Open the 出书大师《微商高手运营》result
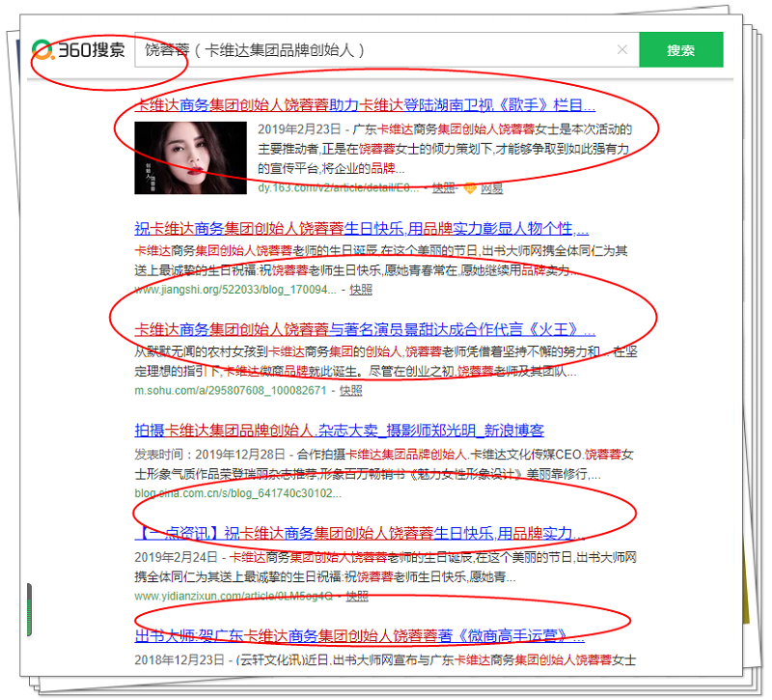 359,636
